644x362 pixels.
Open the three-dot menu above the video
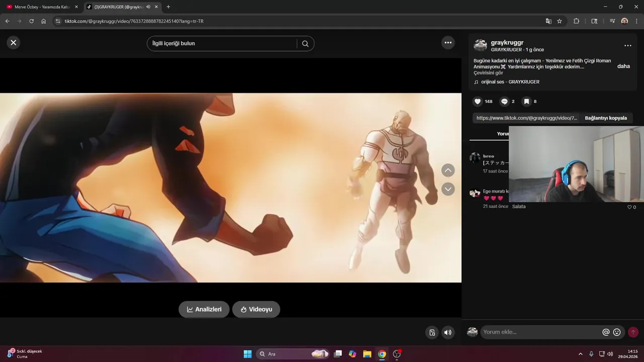click(x=448, y=43)
